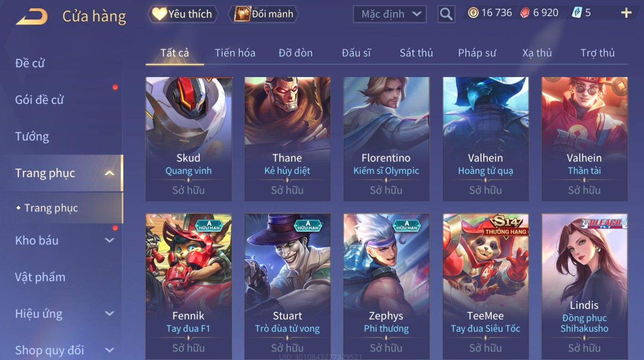The height and width of the screenshot is (360, 644).
Task: Select the Skud Quang vinh skin card
Action: (x=189, y=139)
